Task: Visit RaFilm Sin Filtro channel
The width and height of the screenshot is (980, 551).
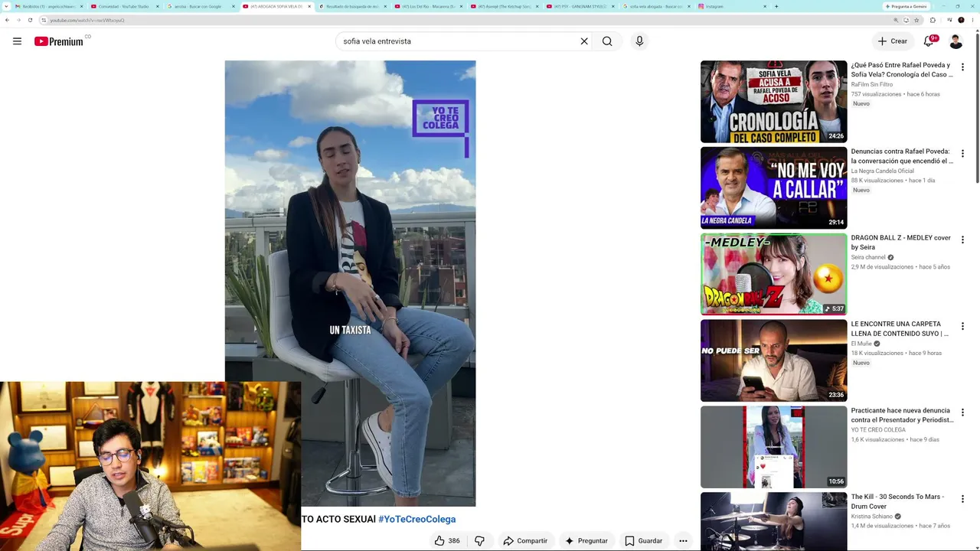Action: (872, 84)
